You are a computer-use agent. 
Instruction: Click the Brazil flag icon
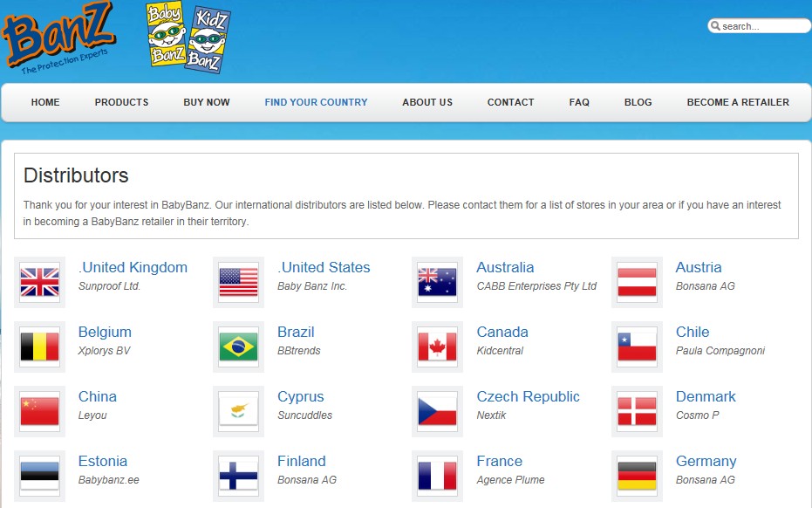point(238,347)
